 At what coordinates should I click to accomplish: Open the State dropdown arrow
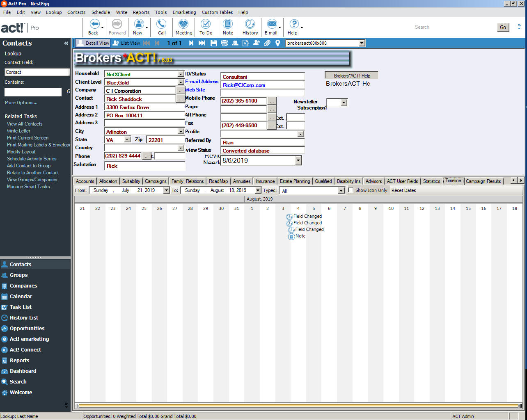[x=127, y=140]
